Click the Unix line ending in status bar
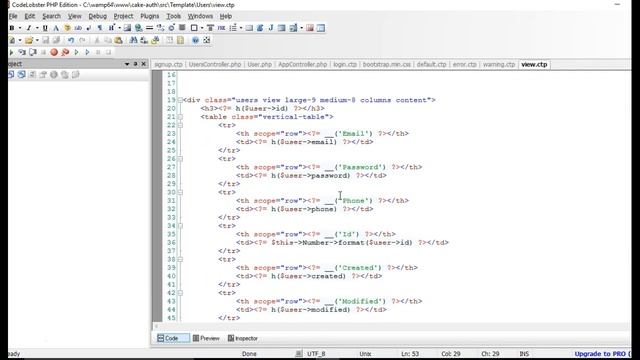Screen dimensions: 640x360 (365, 354)
